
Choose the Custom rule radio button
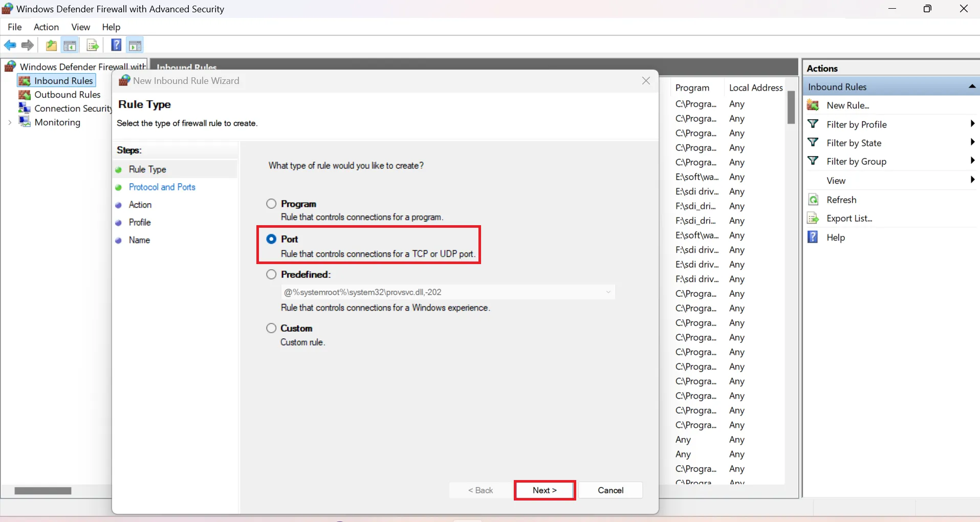271,328
